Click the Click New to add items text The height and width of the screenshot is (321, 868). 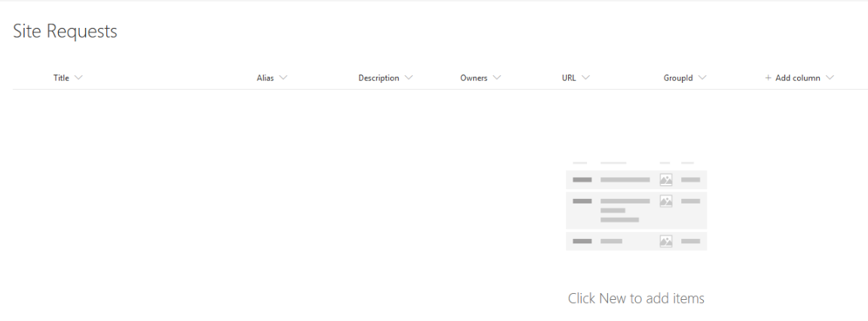[636, 298]
